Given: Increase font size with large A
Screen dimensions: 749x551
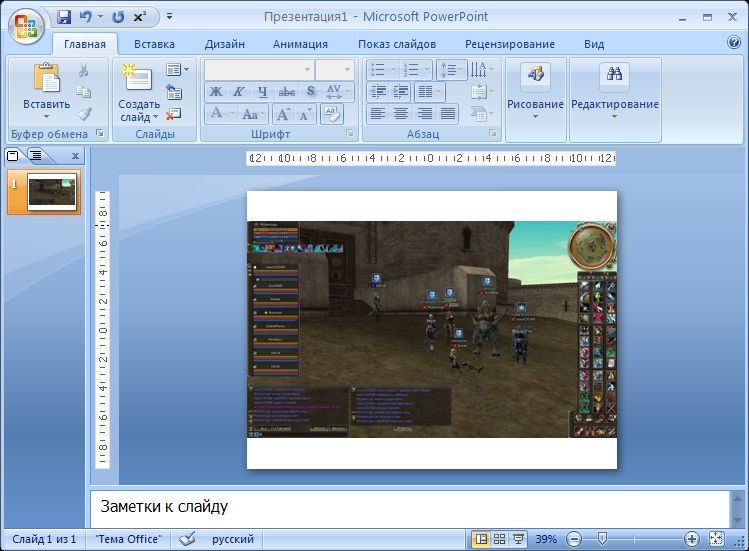Looking at the screenshot, I should (283, 115).
